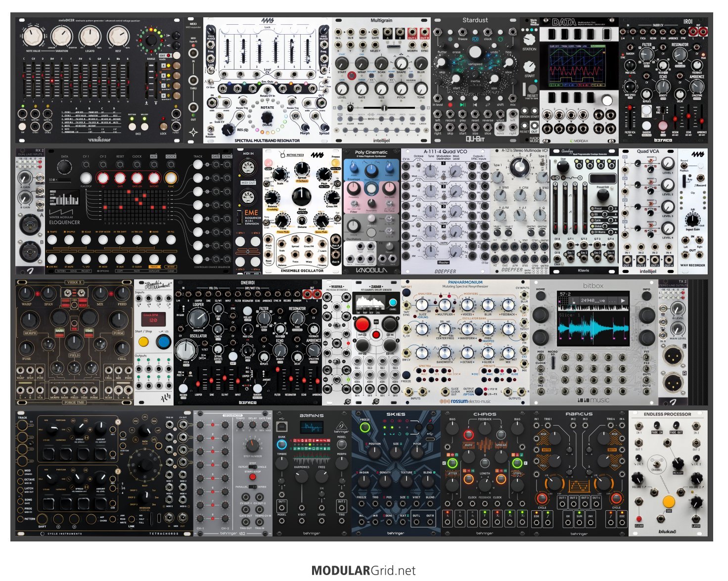This screenshot has width=728, height=581.
Task: Click the 4ms logo on Spectral Multiband Resonator
Action: [x=268, y=21]
